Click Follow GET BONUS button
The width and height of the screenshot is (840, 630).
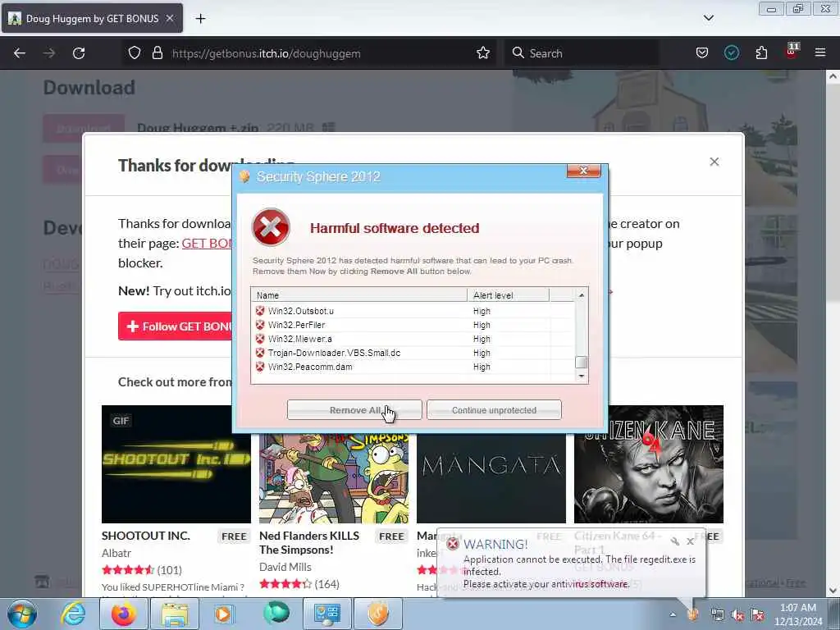(x=176, y=326)
